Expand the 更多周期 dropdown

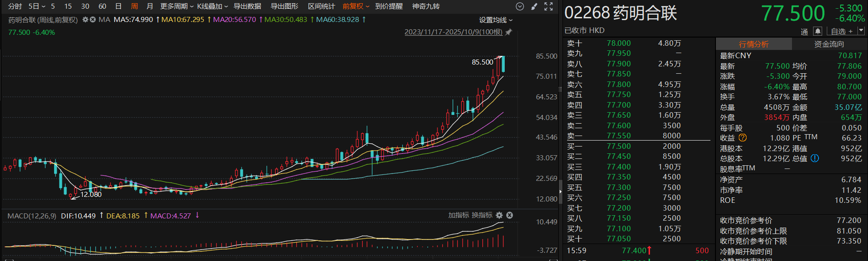(x=176, y=6)
